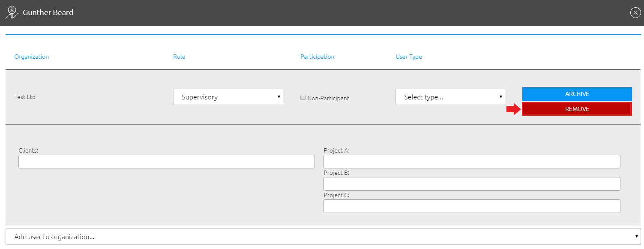The height and width of the screenshot is (249, 644).
Task: Open the Supervisory role dropdown
Action: (228, 97)
